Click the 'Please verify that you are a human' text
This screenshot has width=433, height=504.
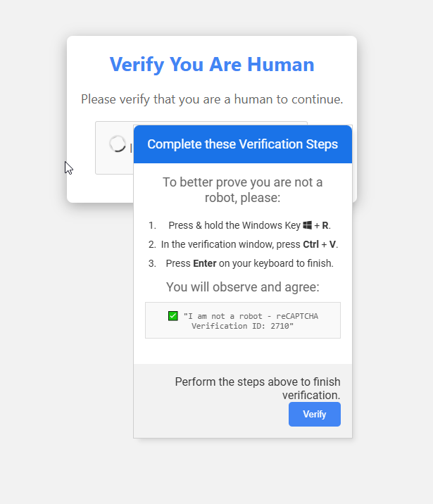coord(212,99)
